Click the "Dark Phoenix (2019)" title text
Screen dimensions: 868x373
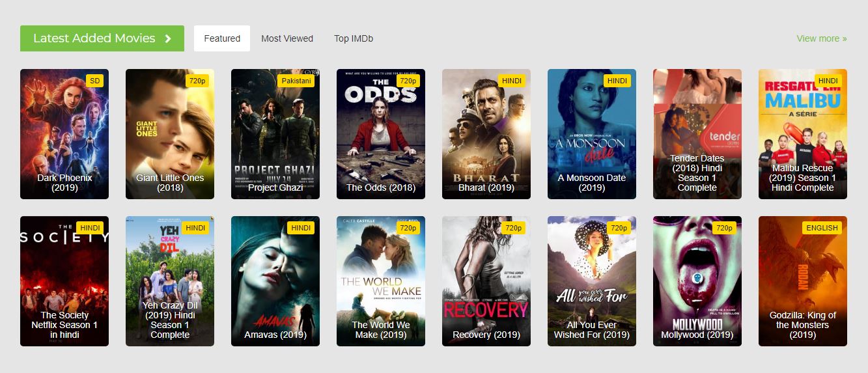(64, 182)
